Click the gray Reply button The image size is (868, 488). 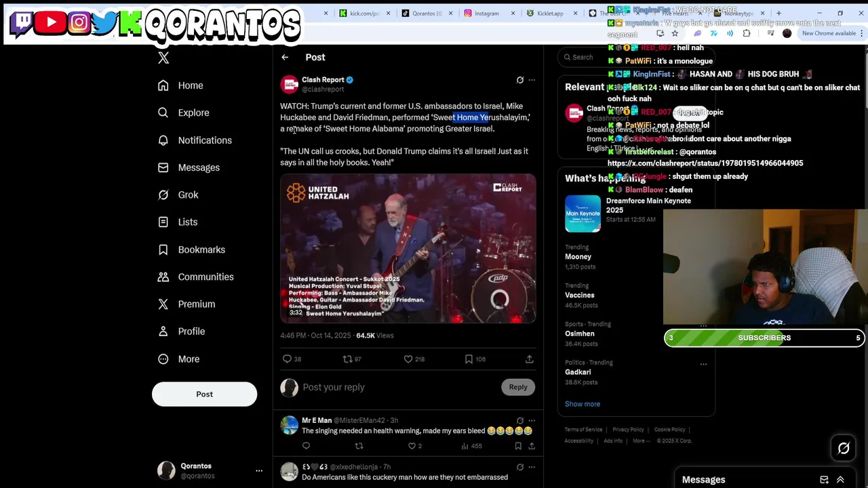coord(518,387)
